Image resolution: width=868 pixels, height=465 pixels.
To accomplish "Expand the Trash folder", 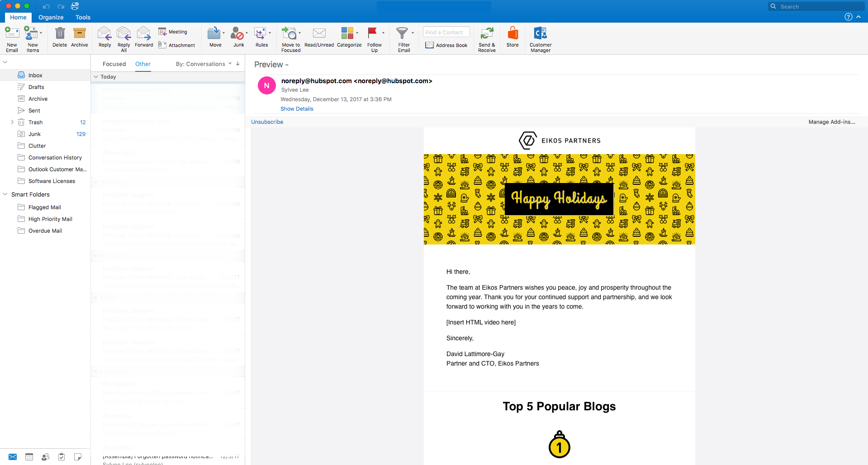I will pyautogui.click(x=12, y=122).
